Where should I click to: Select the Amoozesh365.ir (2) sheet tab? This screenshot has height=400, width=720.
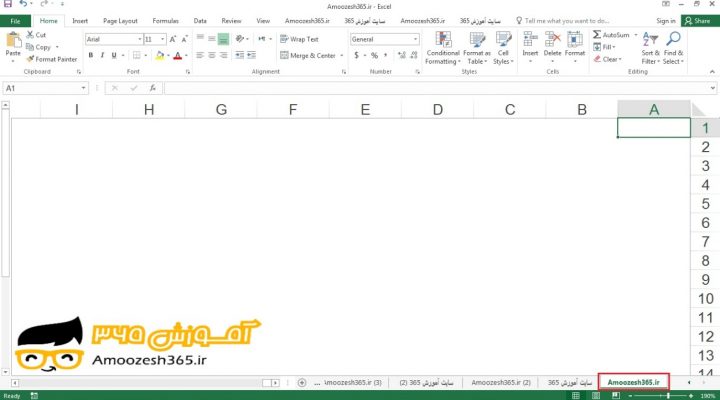point(501,383)
